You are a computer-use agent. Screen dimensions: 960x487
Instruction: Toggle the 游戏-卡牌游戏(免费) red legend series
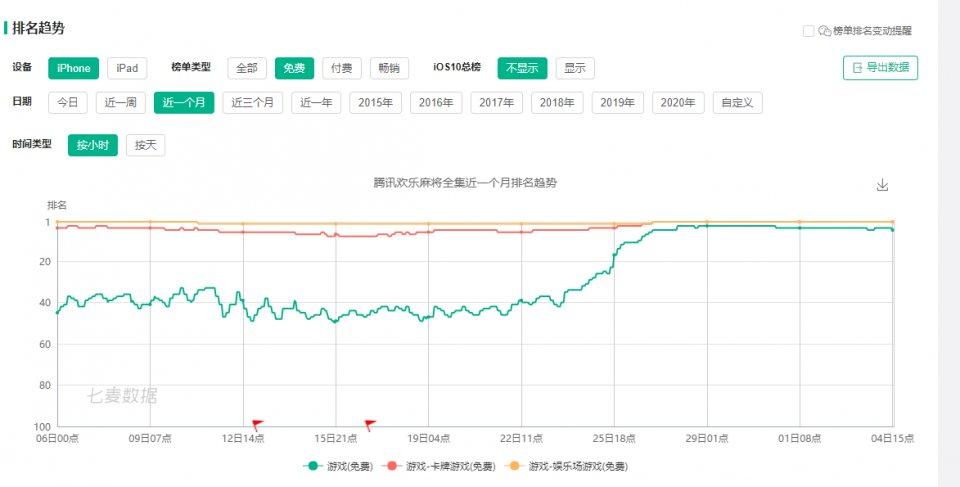pyautogui.click(x=438, y=466)
